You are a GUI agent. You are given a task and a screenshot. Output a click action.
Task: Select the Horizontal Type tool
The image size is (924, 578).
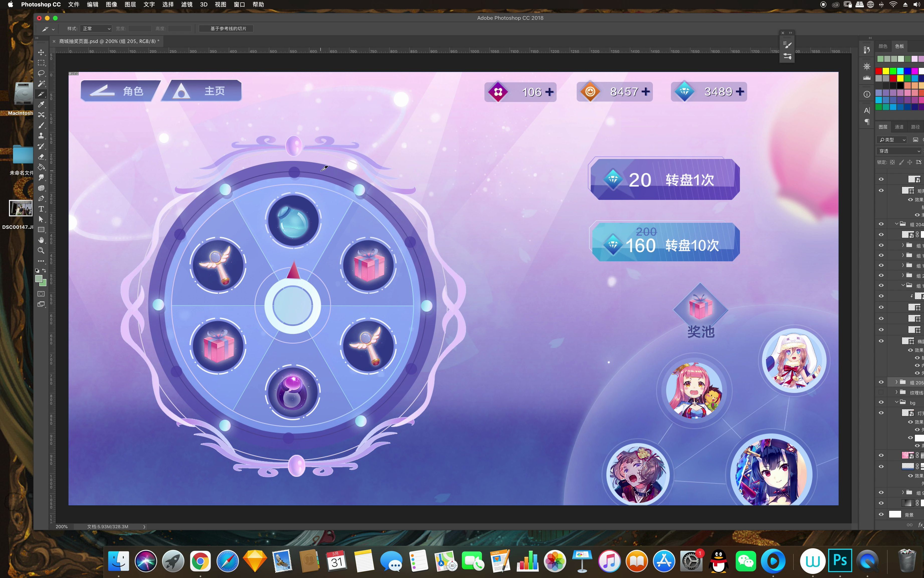[x=41, y=209]
